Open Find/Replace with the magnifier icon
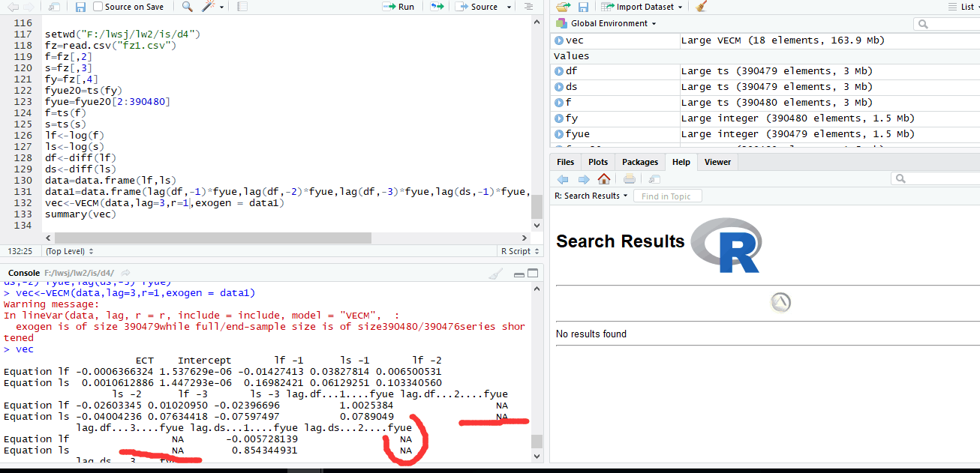 [187, 7]
